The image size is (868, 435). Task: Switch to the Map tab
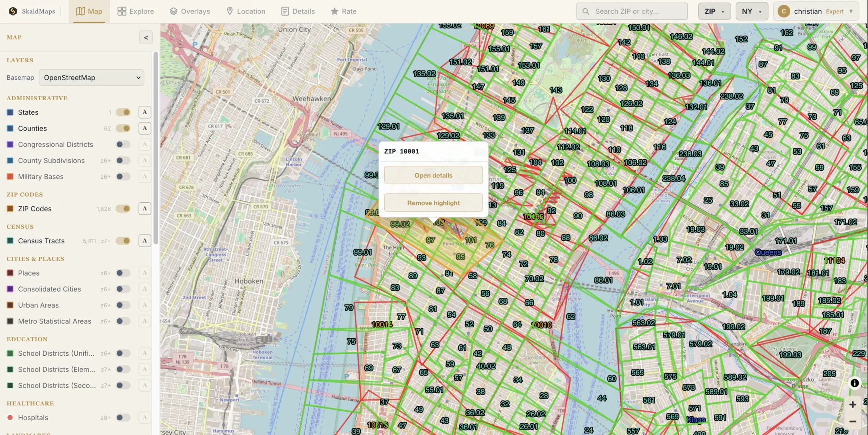pyautogui.click(x=89, y=11)
